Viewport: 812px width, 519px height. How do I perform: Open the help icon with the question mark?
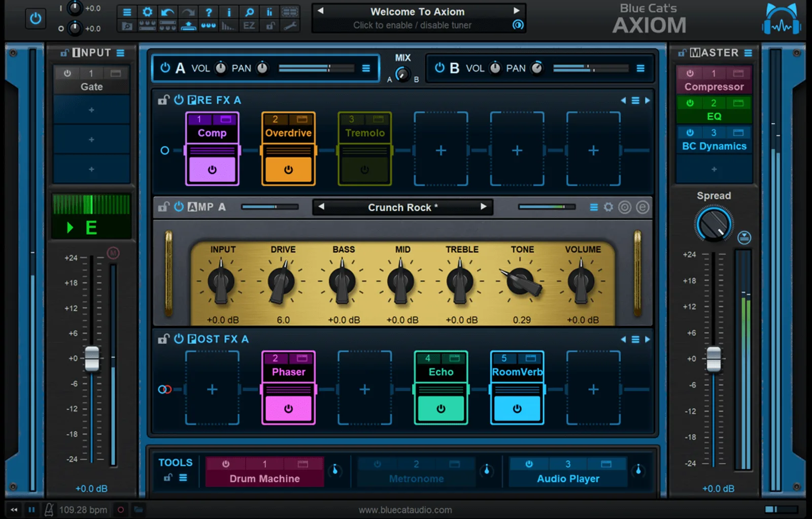[x=209, y=11]
